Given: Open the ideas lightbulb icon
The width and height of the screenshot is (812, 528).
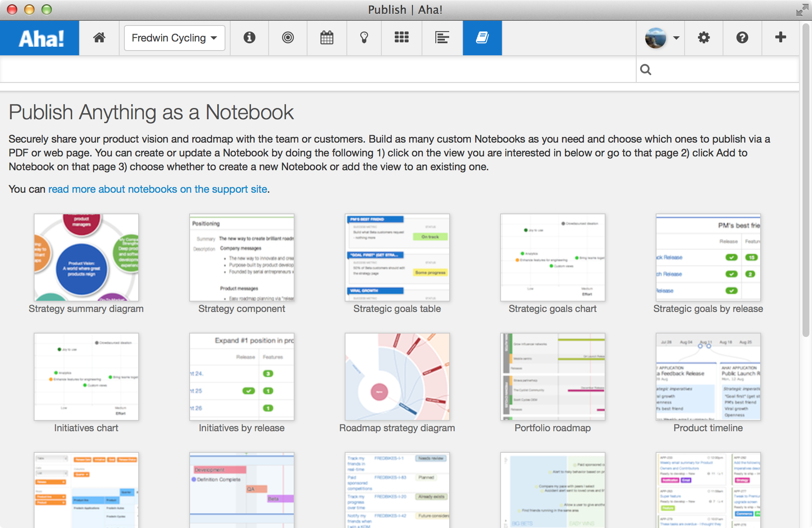Looking at the screenshot, I should 364,38.
